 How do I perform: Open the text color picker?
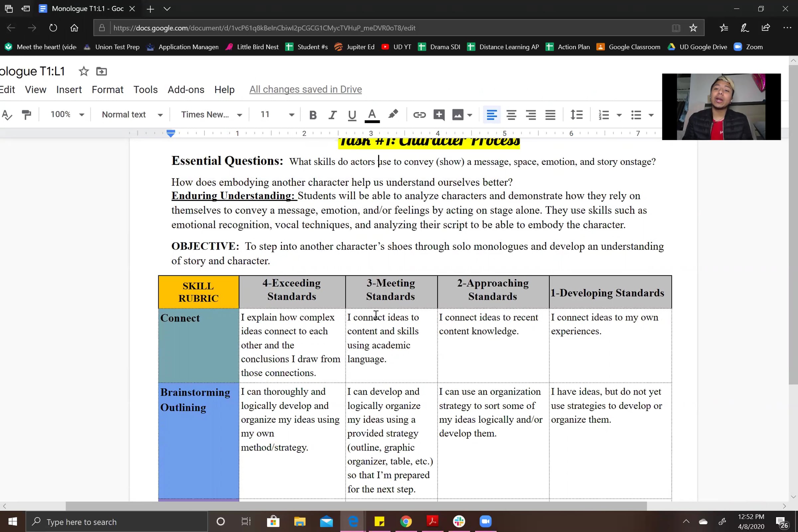pos(372,115)
